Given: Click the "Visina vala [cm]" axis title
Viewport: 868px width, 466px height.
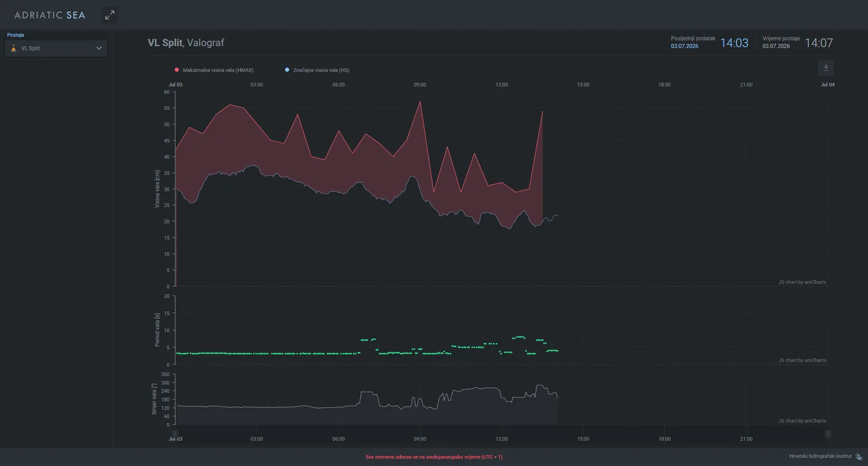Looking at the screenshot, I should point(157,189).
